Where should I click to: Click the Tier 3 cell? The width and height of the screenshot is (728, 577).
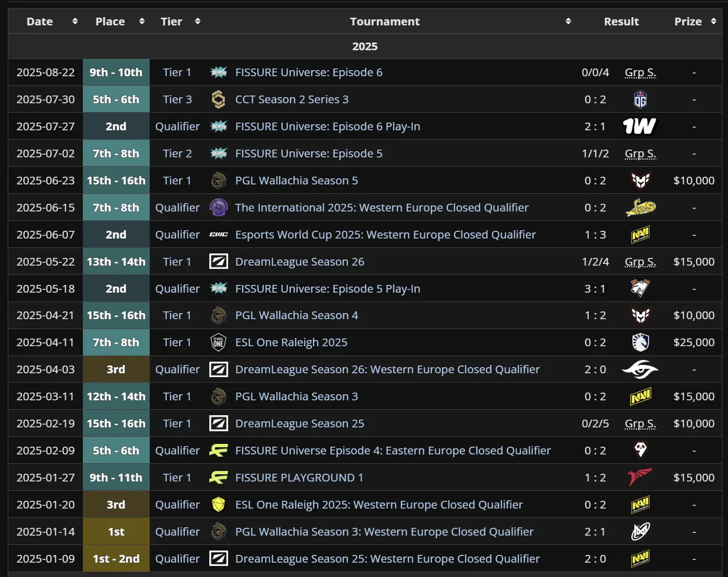(177, 99)
